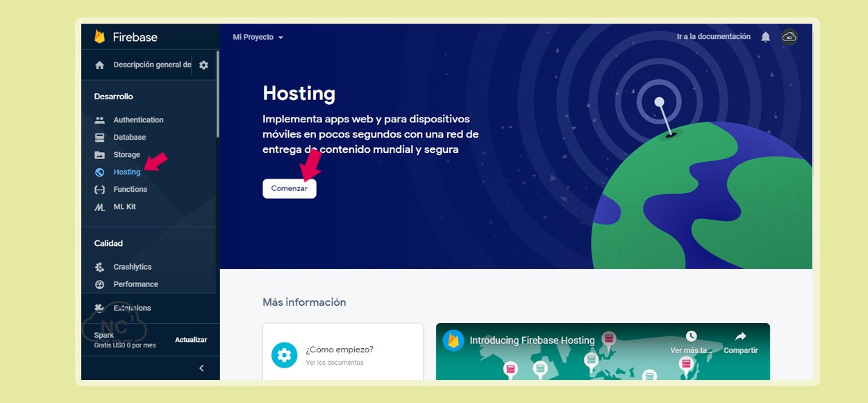Click the ML Kit icon
This screenshot has height=403, width=868.
click(99, 206)
